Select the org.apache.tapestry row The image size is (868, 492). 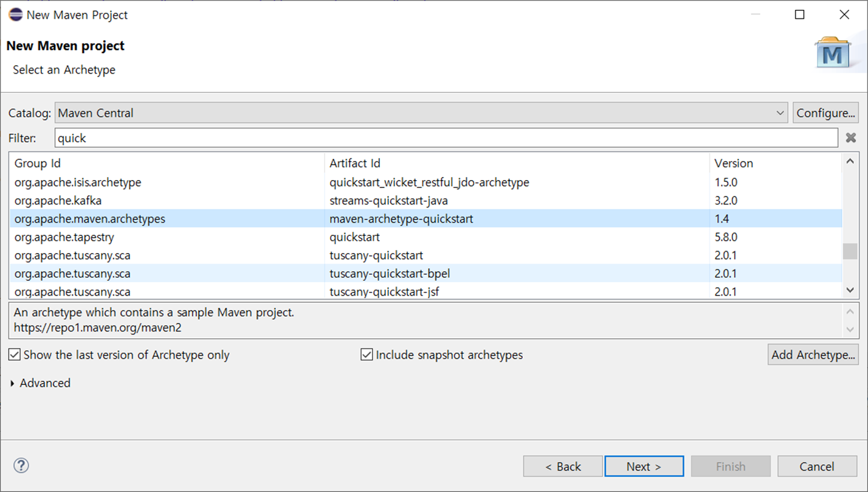tap(425, 237)
